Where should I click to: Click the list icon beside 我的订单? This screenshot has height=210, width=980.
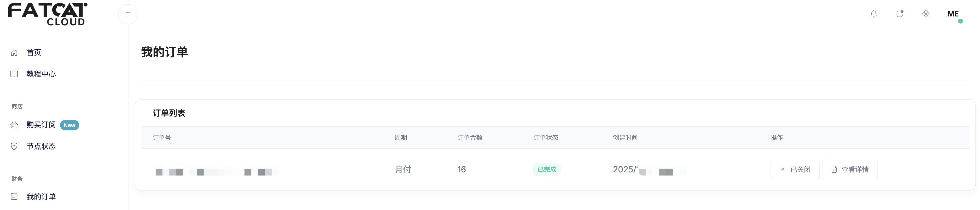click(x=14, y=197)
